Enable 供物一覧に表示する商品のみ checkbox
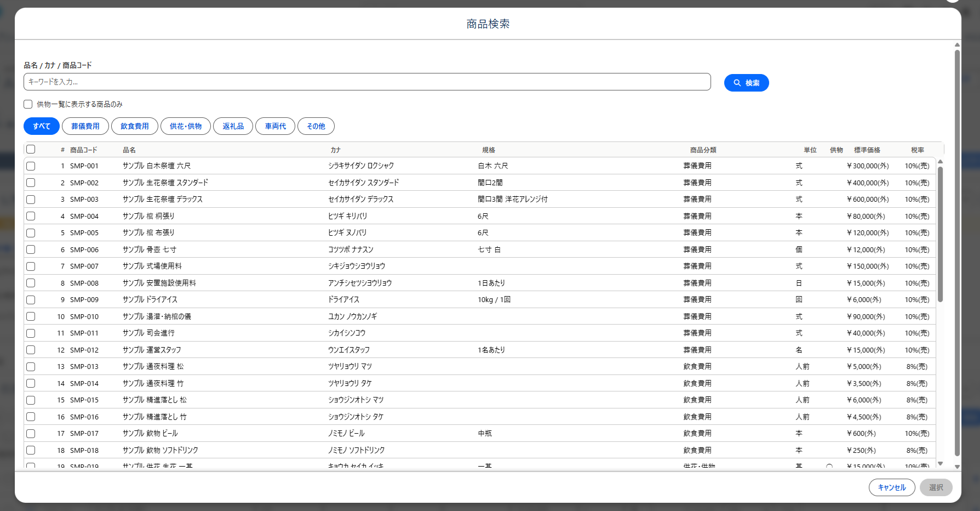 click(x=28, y=104)
